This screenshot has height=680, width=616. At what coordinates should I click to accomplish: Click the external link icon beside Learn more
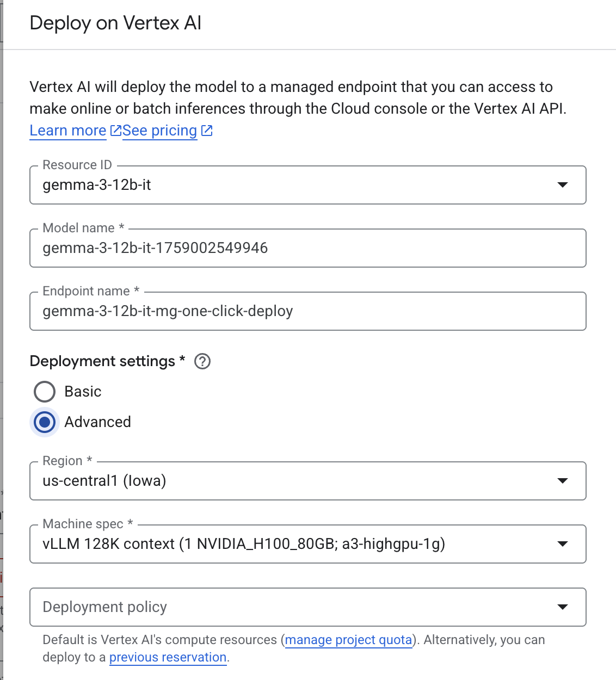(x=116, y=131)
